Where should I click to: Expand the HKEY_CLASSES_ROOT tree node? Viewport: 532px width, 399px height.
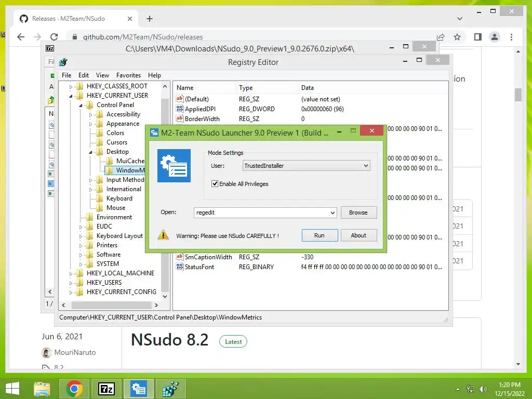71,87
